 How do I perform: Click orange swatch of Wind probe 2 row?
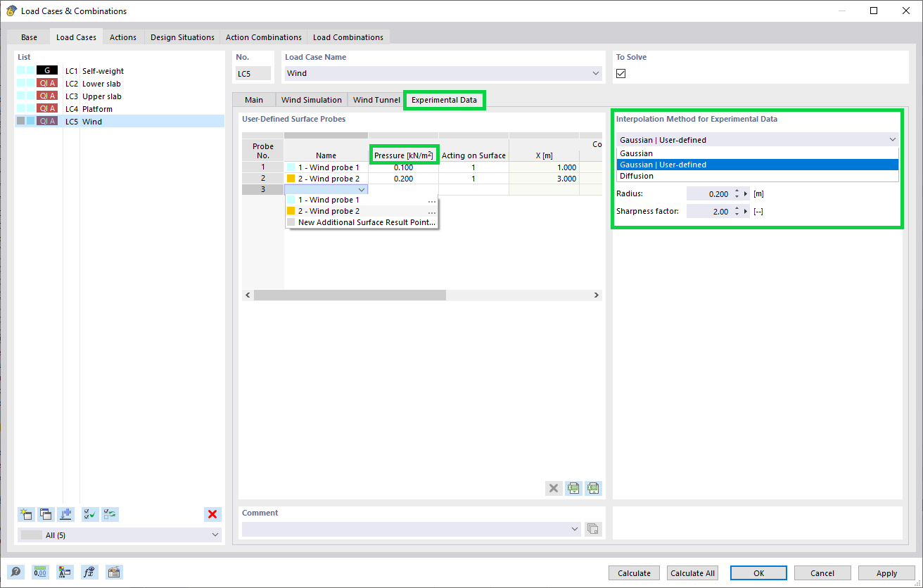(x=291, y=179)
